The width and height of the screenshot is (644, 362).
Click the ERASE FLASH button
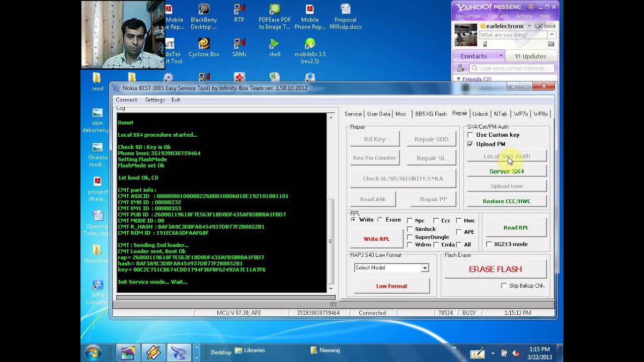tap(495, 269)
